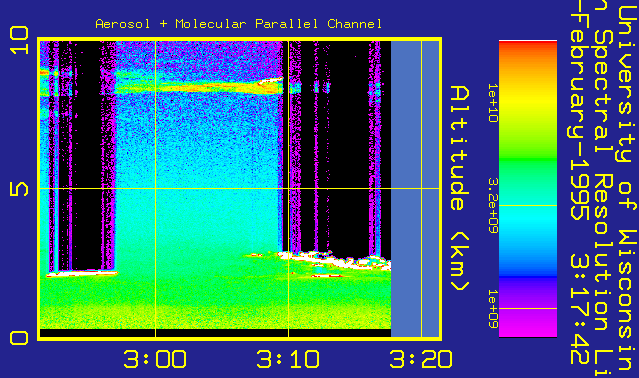Viewport: 639px width, 378px height.
Task: Click the Altitude (km) axis title
Action: pyautogui.click(x=460, y=188)
